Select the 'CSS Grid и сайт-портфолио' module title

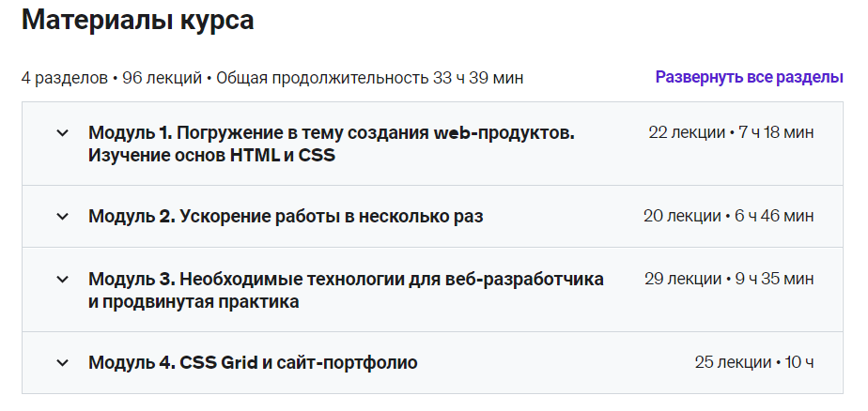[253, 362]
